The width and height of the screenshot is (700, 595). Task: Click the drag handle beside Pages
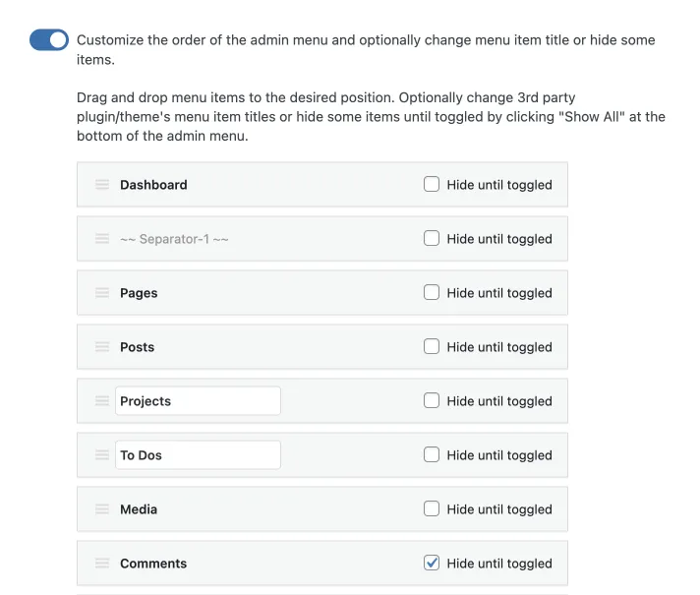coord(102,293)
